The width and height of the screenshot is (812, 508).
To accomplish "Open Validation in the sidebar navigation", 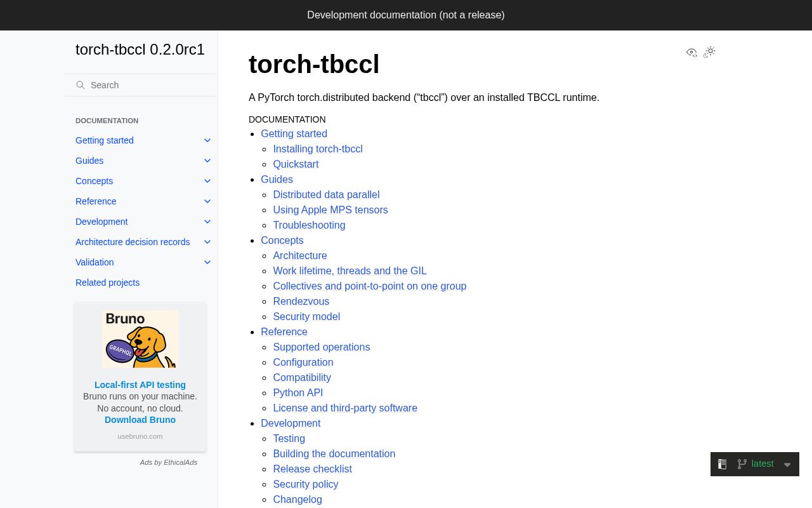I will coord(95,262).
